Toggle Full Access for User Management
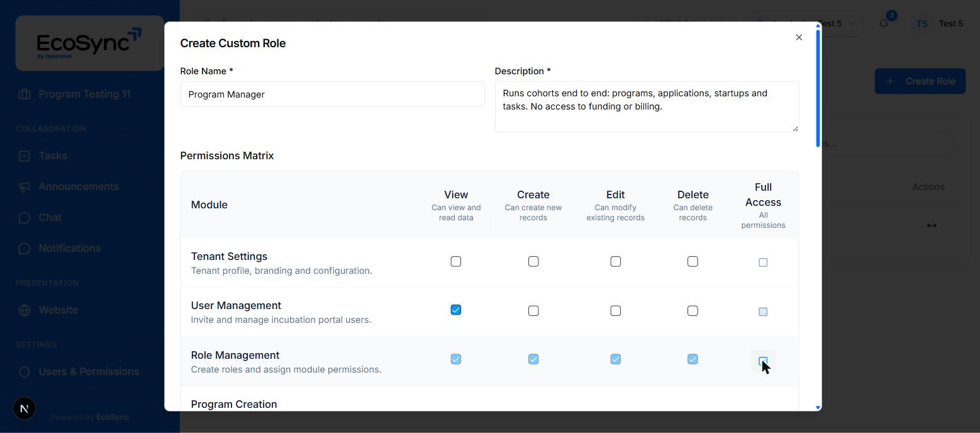 pos(763,312)
